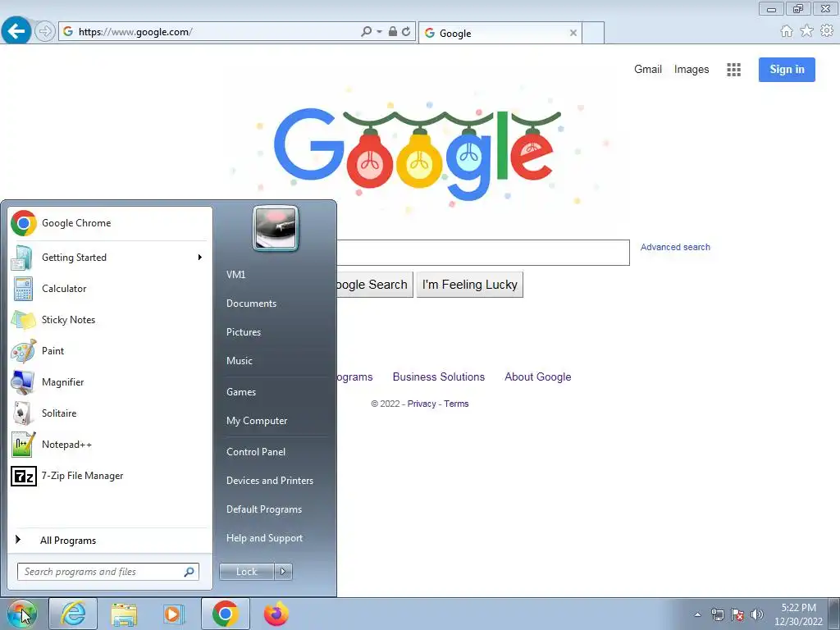
Task: Open the Advanced search link
Action: click(x=675, y=248)
